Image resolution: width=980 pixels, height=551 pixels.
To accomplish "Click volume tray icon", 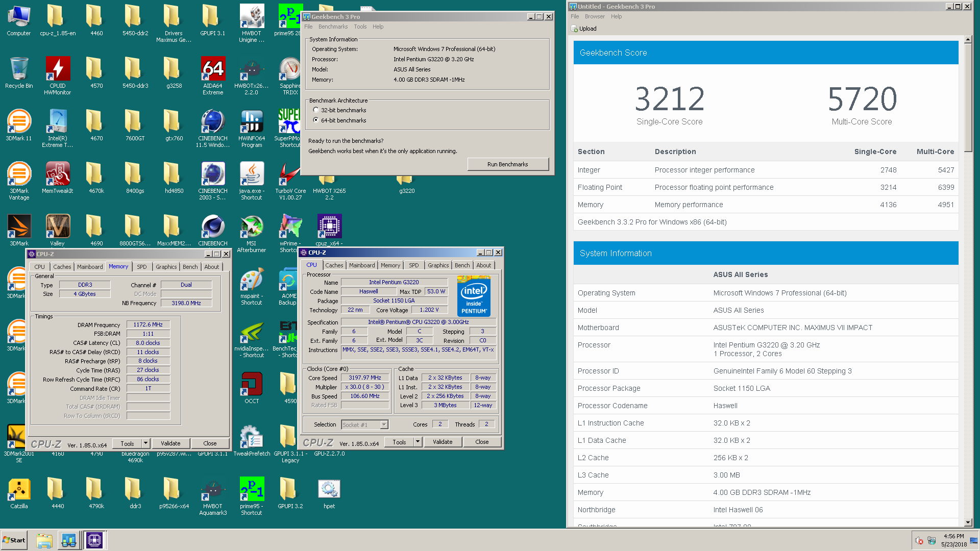I will 919,540.
